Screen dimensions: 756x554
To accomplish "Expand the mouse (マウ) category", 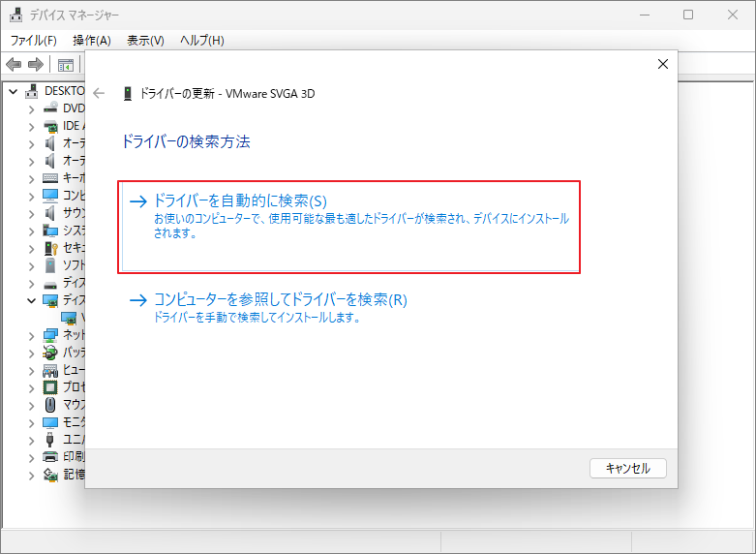I will (x=31, y=406).
